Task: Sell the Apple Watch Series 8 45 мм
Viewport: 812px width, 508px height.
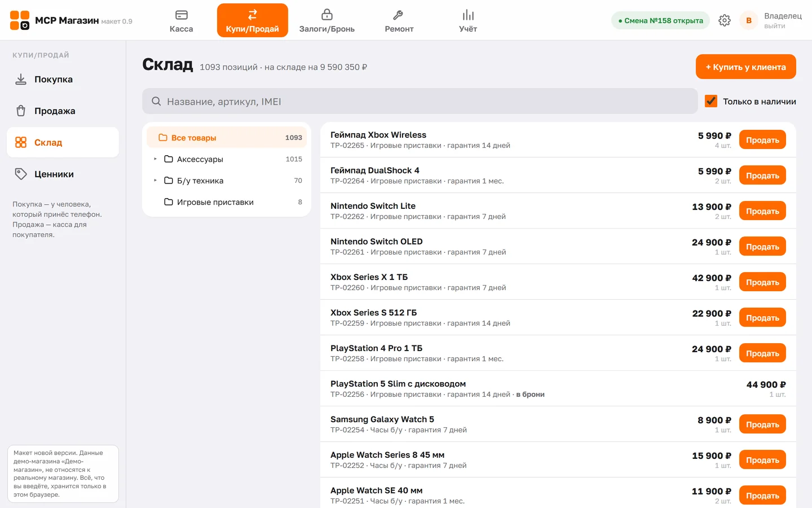Action: pyautogui.click(x=762, y=460)
